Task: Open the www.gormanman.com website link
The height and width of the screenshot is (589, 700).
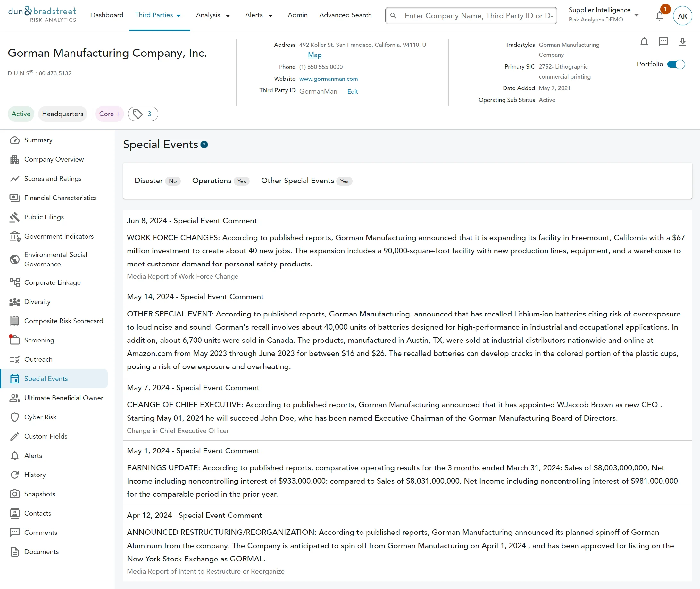Action: click(x=328, y=79)
